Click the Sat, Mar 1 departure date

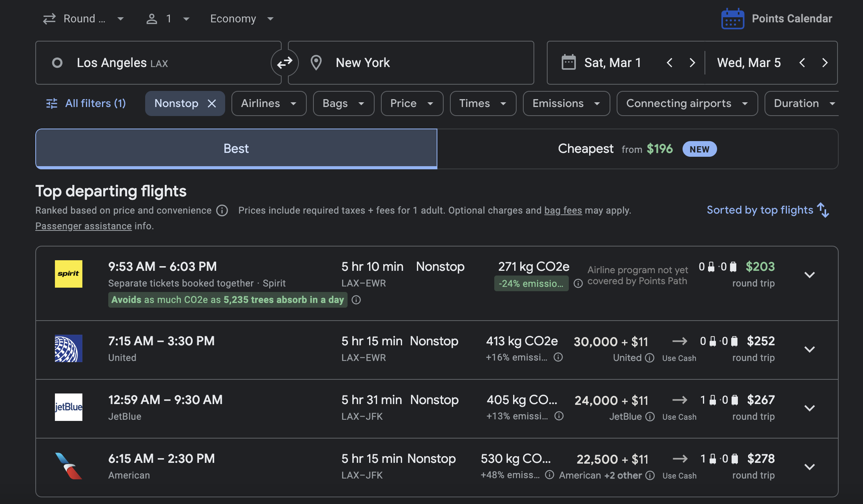pyautogui.click(x=612, y=63)
